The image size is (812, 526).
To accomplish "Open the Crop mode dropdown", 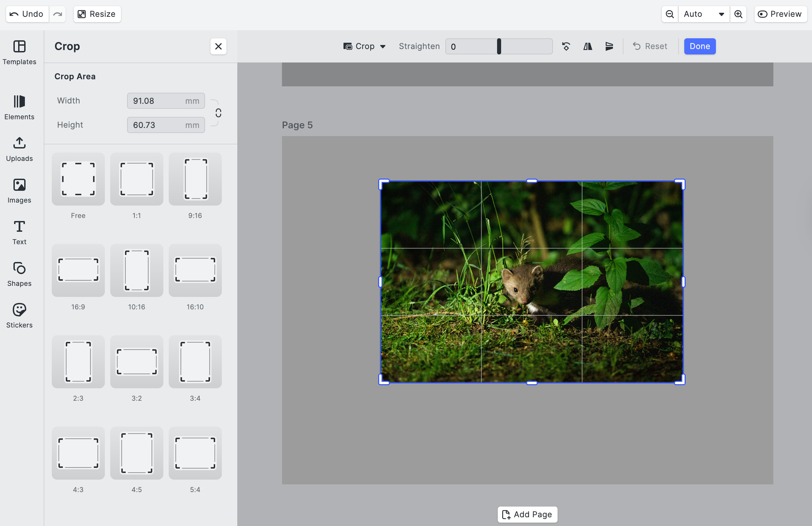I will point(364,46).
